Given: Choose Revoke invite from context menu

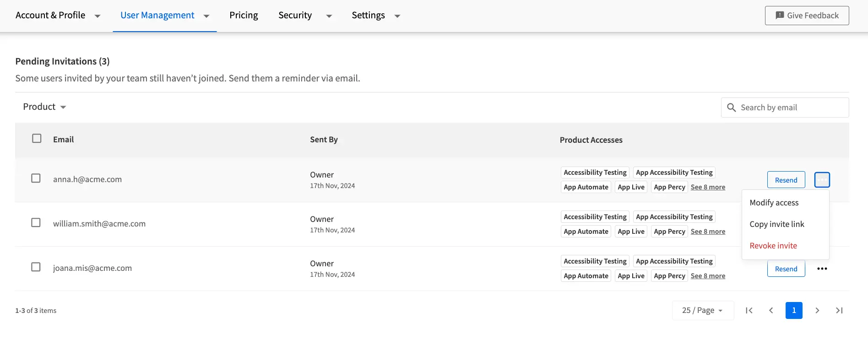Looking at the screenshot, I should pos(773,246).
